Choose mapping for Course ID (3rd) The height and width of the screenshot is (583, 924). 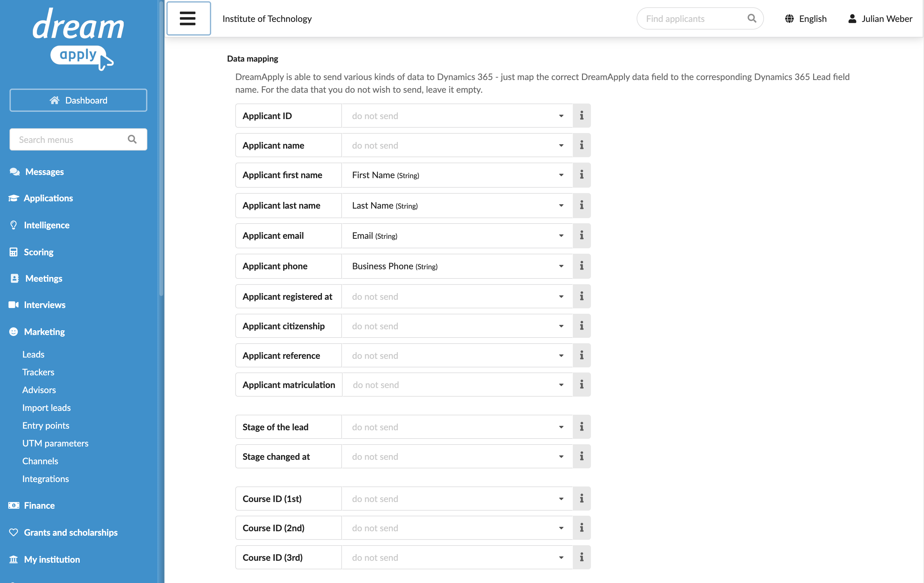point(457,557)
